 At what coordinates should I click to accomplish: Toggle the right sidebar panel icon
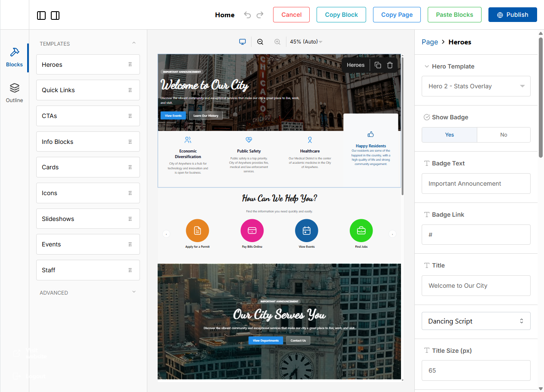(x=55, y=16)
